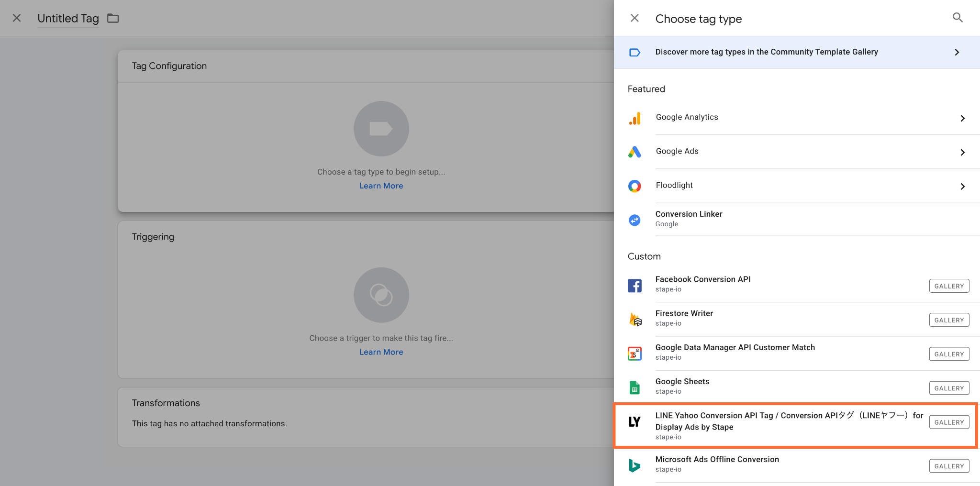Click the Google Ads logo icon
980x486 pixels.
(x=635, y=152)
